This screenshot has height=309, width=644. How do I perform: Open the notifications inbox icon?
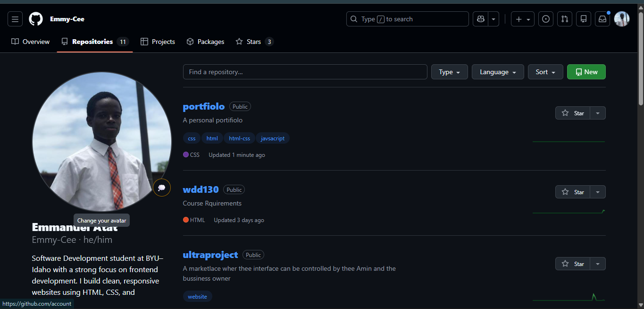coord(602,19)
